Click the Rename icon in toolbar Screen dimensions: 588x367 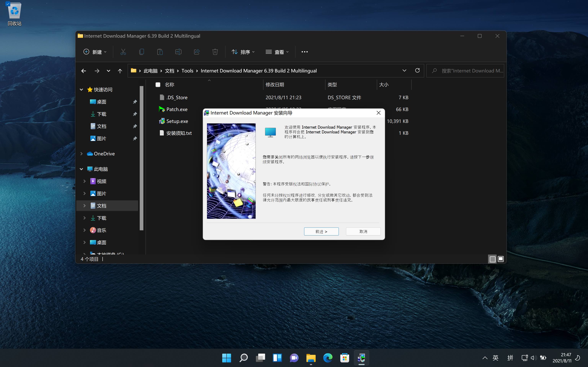(x=178, y=52)
